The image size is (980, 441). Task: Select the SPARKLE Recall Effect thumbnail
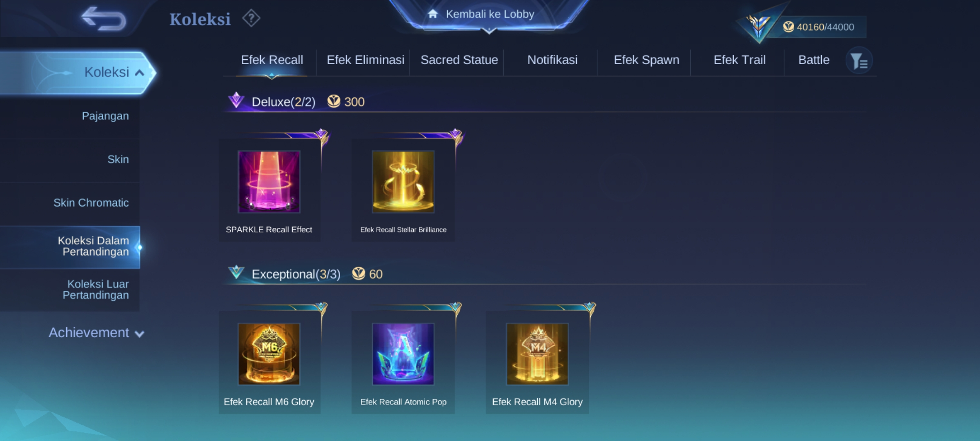coord(269,182)
